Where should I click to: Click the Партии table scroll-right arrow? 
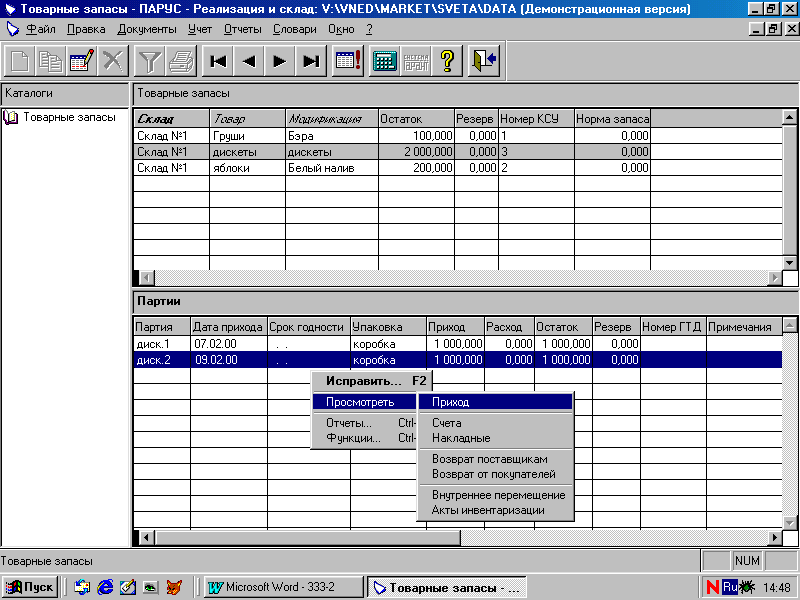coord(774,537)
